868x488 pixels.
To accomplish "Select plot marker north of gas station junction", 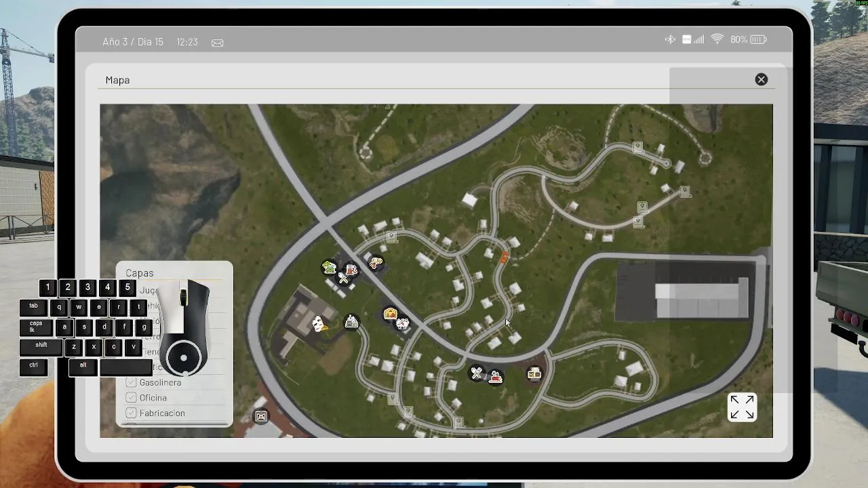I will pos(391,237).
